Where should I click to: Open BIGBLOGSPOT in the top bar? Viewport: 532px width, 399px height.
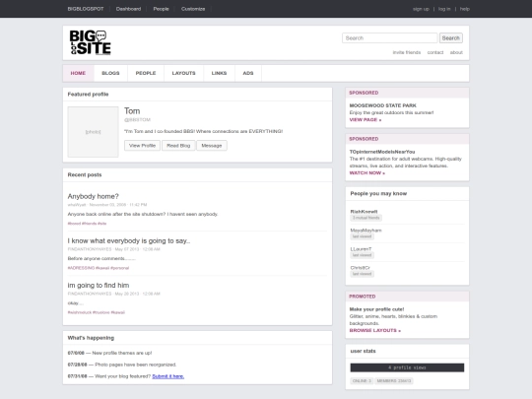86,9
